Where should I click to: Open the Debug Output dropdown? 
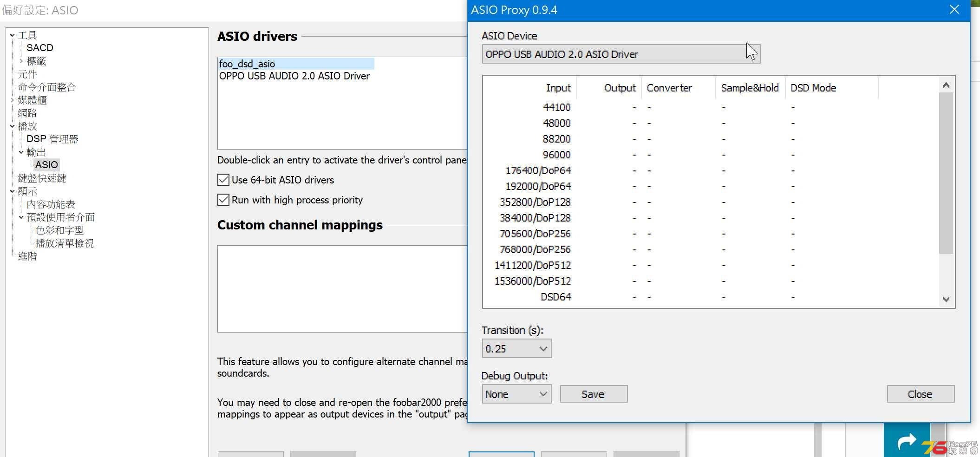516,394
